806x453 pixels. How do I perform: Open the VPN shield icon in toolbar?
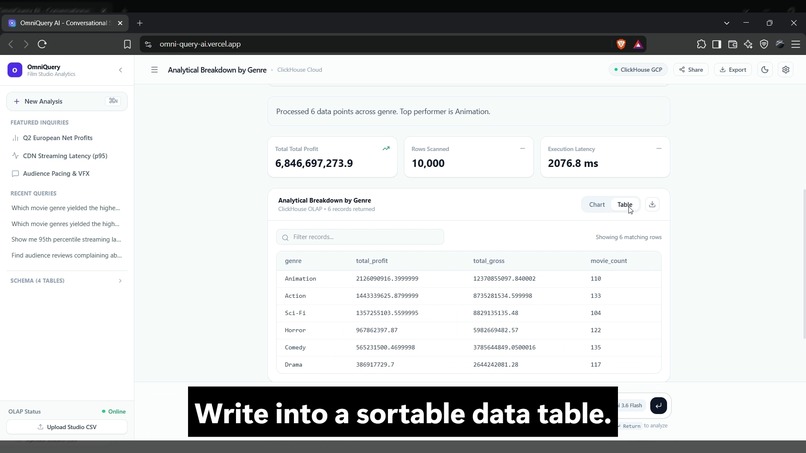(x=764, y=44)
